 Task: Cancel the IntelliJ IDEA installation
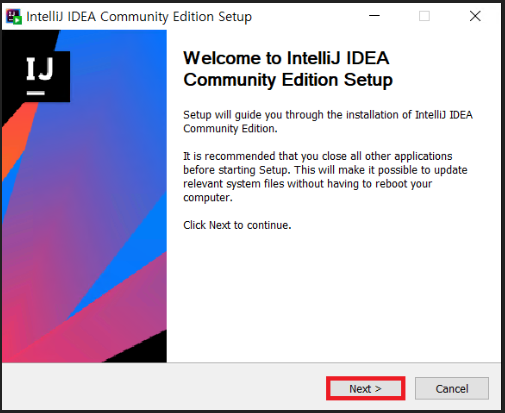click(452, 389)
